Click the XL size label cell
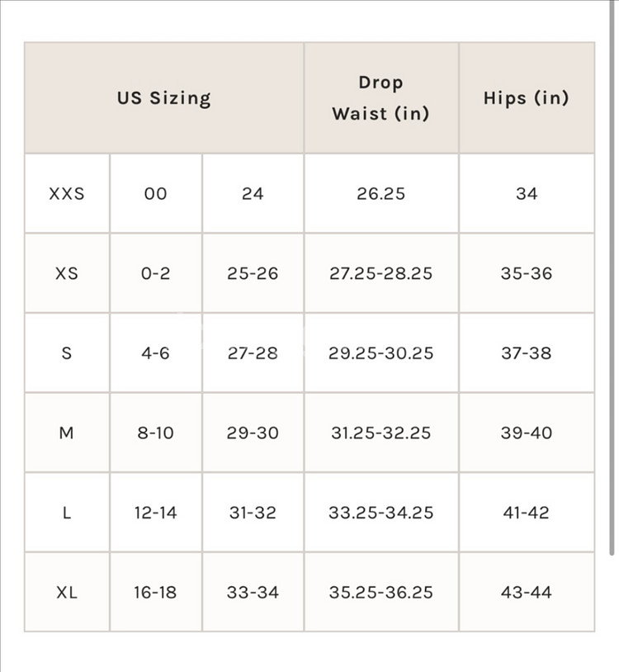The image size is (619, 672). (x=67, y=592)
